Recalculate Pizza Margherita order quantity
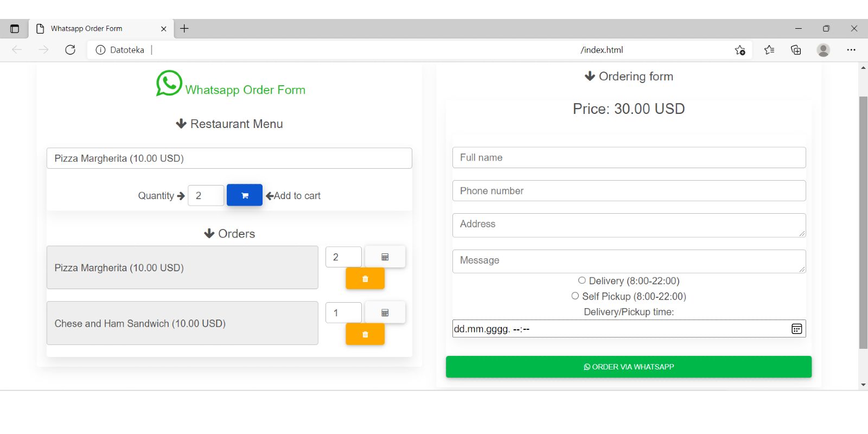 (x=385, y=257)
